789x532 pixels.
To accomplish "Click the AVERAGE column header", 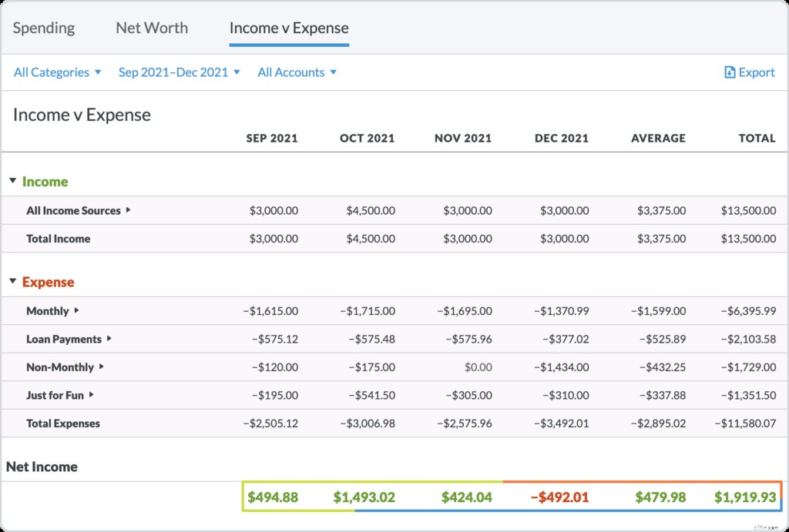I will 659,138.
